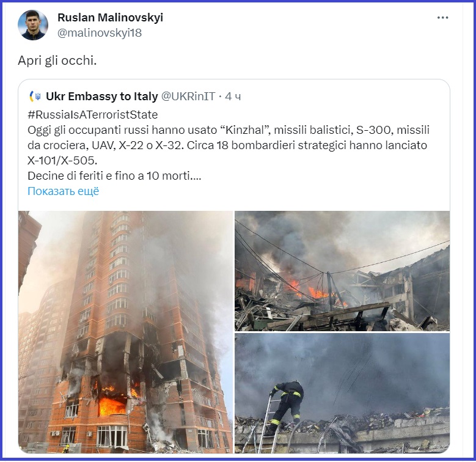Open Ukr Embassy to Italy profile name
This screenshot has height=462, width=476.
coord(101,97)
